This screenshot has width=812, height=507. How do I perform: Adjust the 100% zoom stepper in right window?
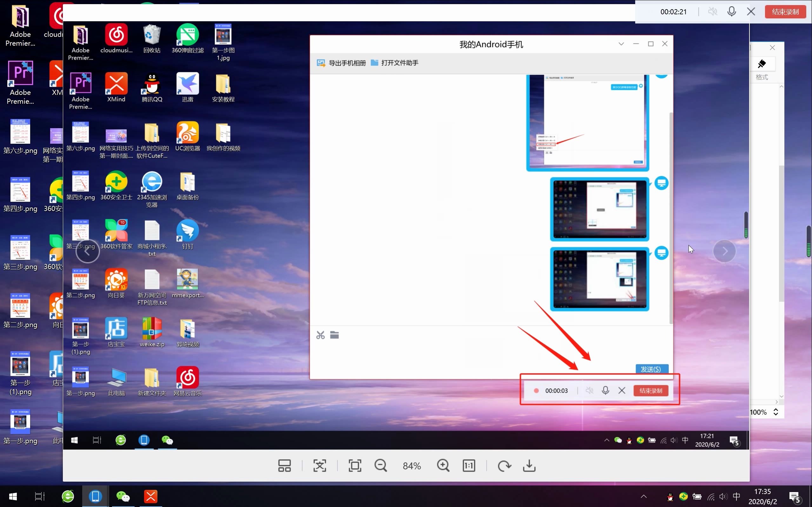click(776, 412)
